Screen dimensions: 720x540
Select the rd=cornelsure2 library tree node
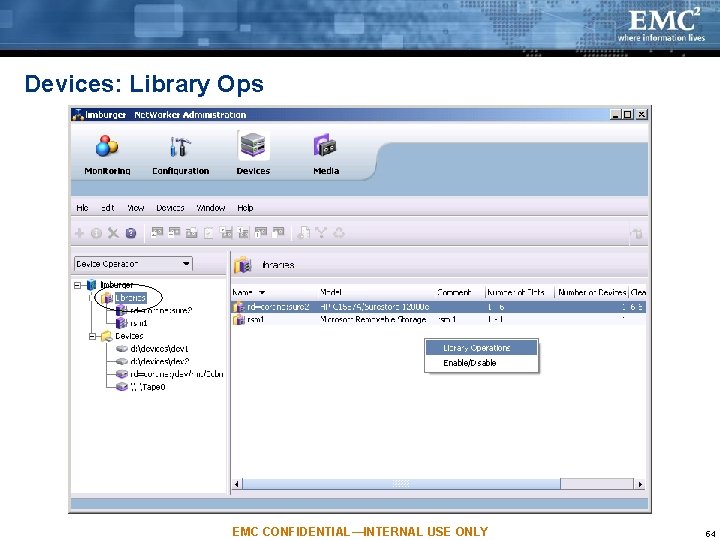pos(161,310)
